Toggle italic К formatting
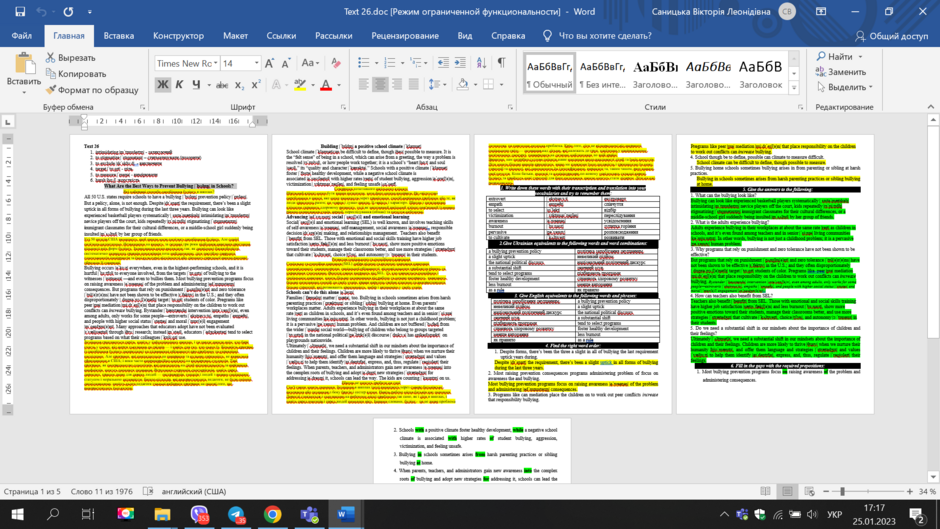Viewport: 940px width, 529px height. 179,85
